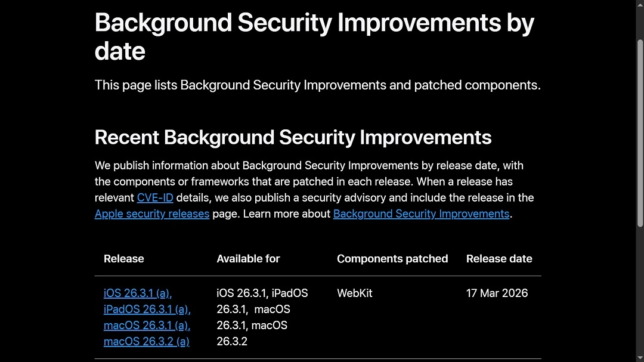This screenshot has height=362, width=644.
Task: Select the WebKit component entry
Action: (x=354, y=293)
